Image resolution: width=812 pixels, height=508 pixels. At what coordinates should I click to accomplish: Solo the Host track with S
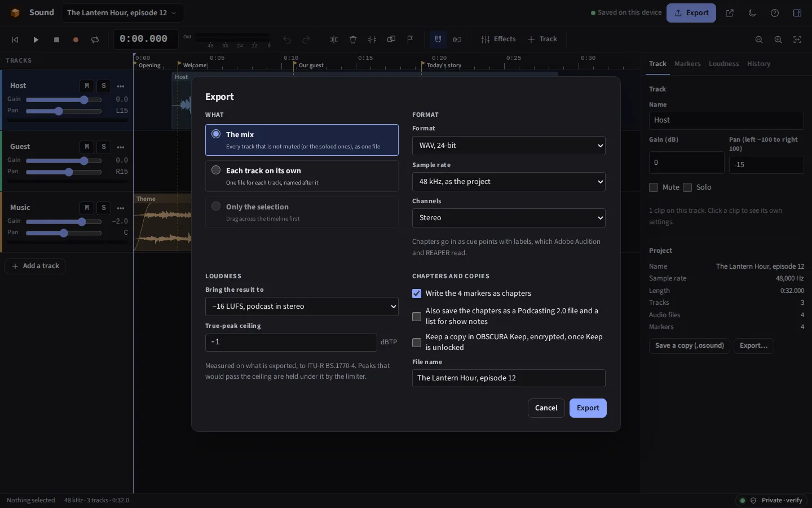pyautogui.click(x=104, y=86)
